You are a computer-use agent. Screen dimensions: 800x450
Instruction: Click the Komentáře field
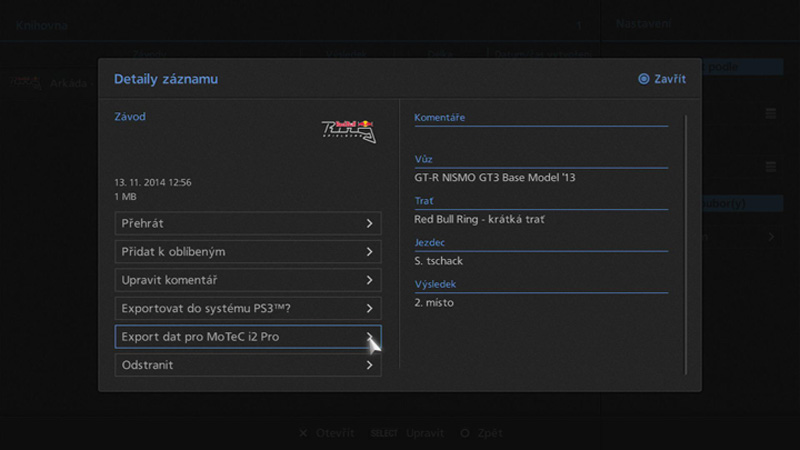(x=540, y=118)
